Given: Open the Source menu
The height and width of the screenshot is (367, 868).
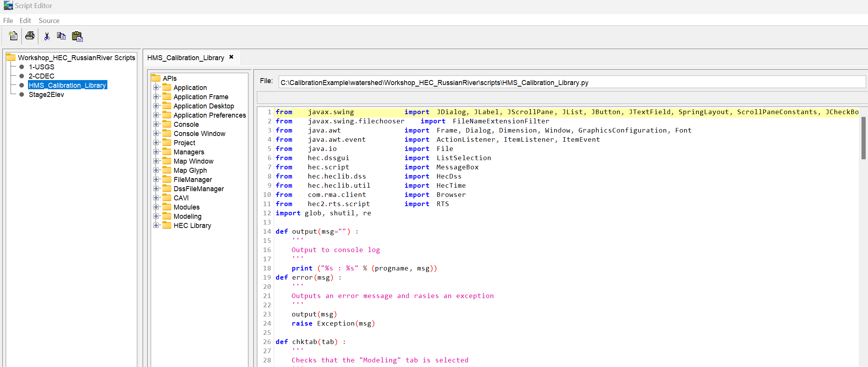Looking at the screenshot, I should click(x=49, y=20).
